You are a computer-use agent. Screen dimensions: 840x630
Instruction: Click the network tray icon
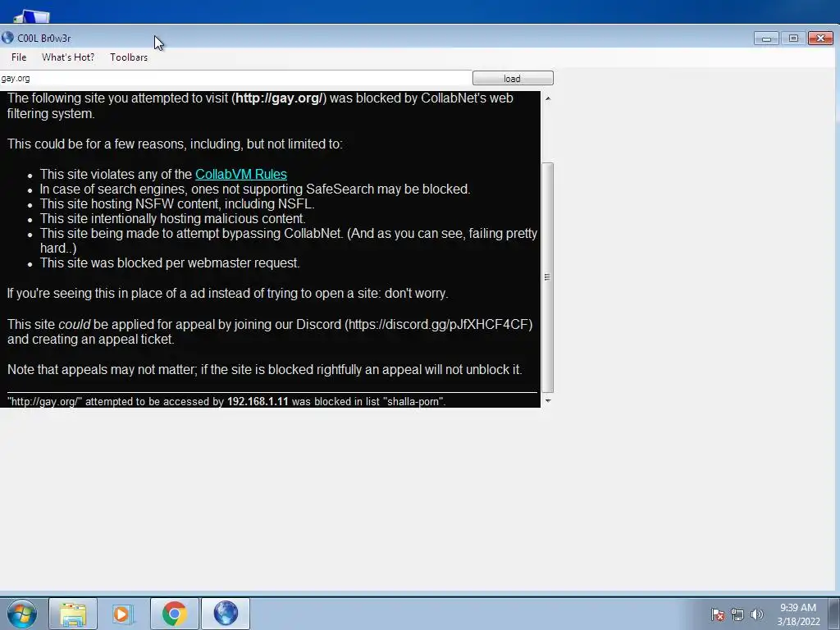click(737, 614)
